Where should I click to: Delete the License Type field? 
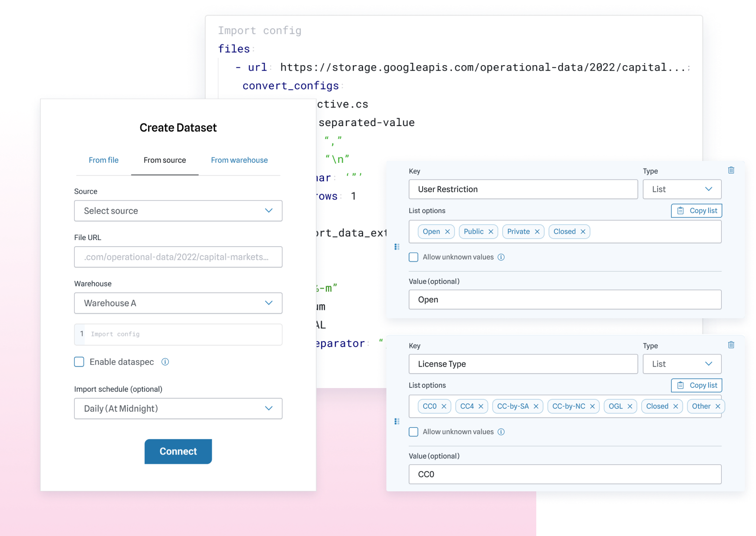point(731,345)
